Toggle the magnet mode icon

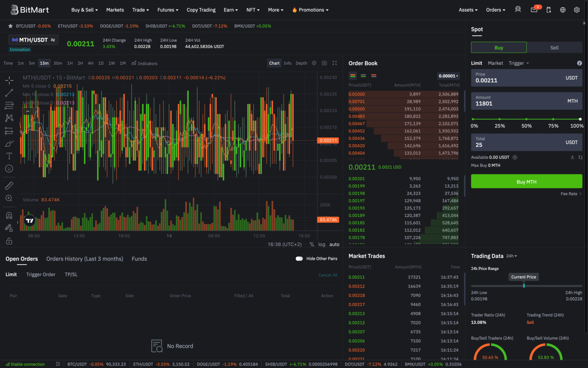tap(9, 215)
